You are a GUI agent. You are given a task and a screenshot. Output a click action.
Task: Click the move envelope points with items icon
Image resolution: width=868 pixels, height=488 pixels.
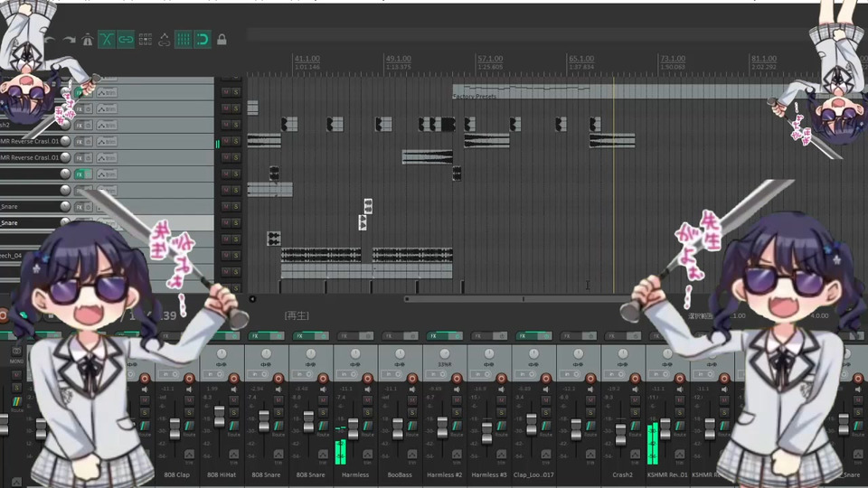pos(164,39)
